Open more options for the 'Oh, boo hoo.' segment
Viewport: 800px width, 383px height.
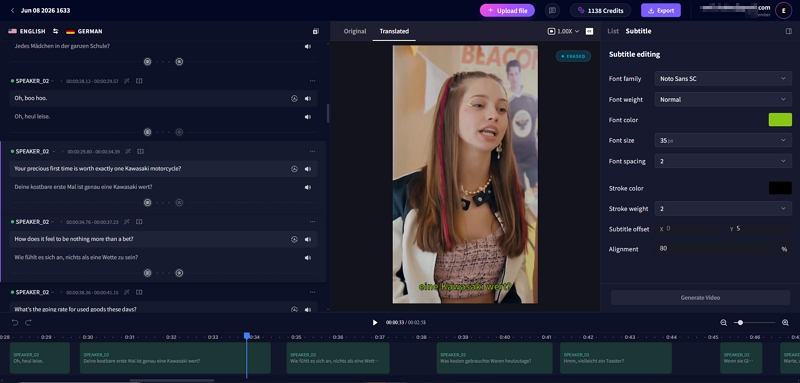pos(312,81)
